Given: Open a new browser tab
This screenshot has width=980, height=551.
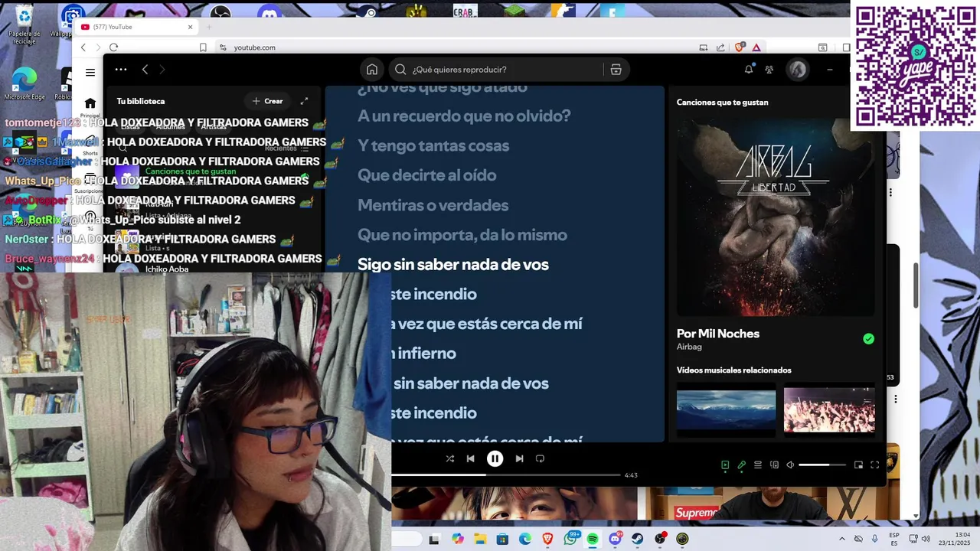Looking at the screenshot, I should tap(208, 27).
